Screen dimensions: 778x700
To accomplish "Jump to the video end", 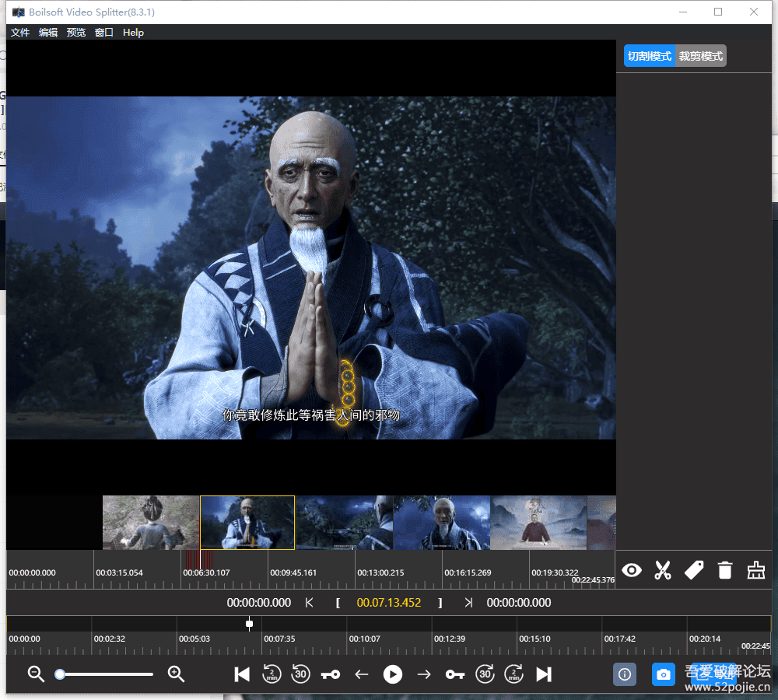I will click(544, 674).
